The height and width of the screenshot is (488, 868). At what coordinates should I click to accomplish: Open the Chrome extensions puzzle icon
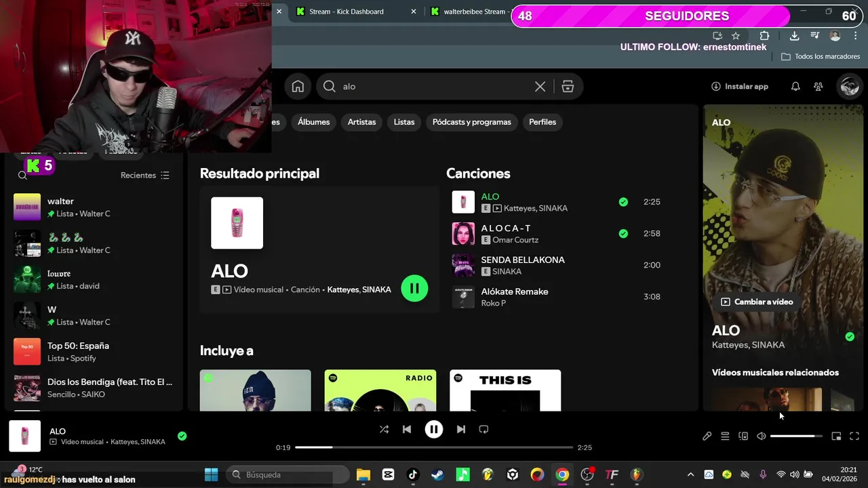tap(764, 36)
